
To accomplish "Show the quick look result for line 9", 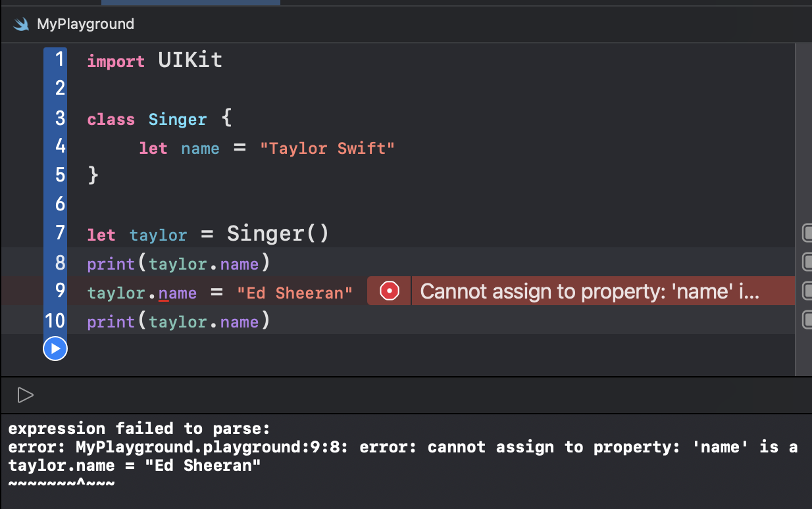I will pos(807,291).
